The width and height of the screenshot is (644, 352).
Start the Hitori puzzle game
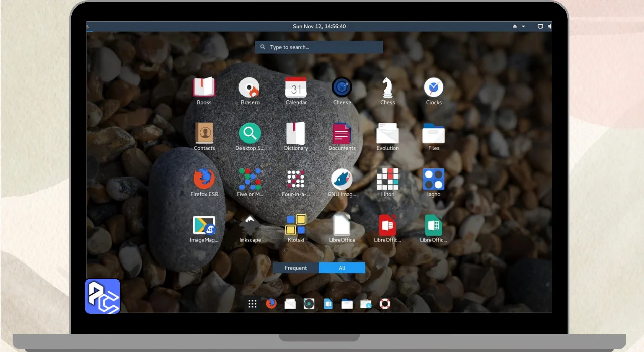tap(387, 180)
